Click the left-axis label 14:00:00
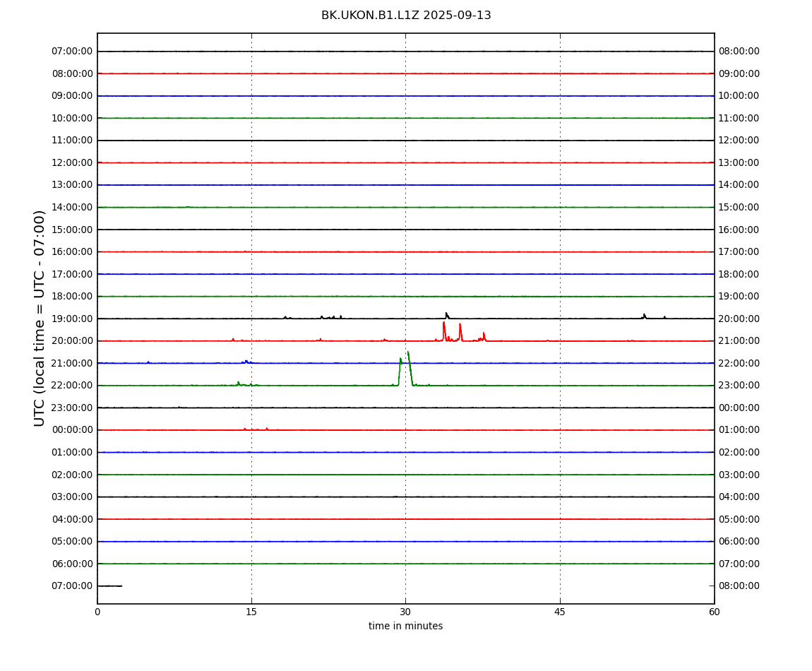 [x=72, y=207]
